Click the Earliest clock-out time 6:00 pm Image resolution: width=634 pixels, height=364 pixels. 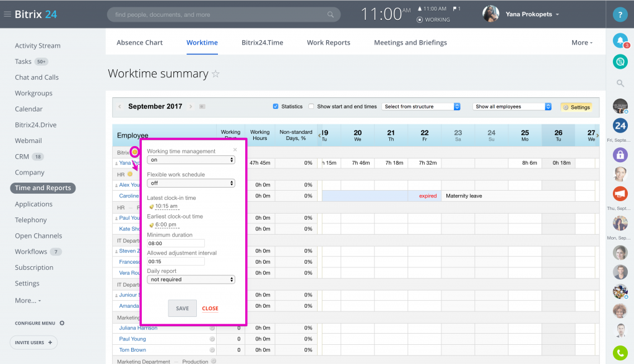pyautogui.click(x=166, y=225)
